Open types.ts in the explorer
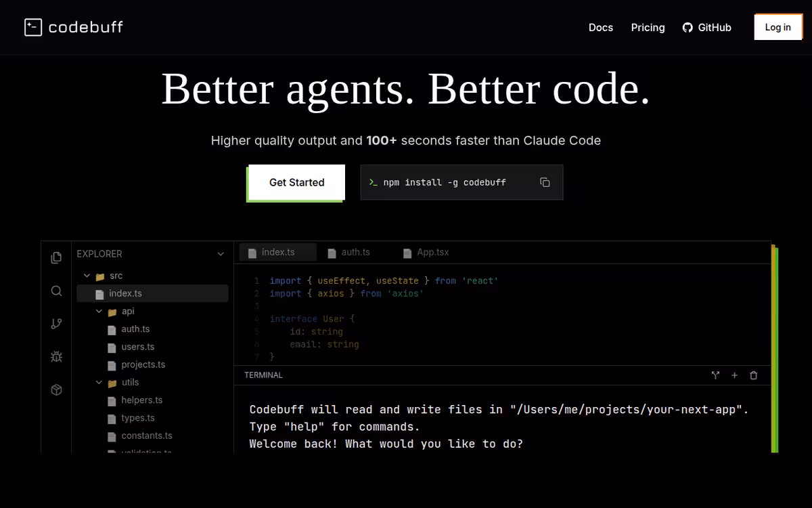The image size is (812, 508). click(138, 418)
